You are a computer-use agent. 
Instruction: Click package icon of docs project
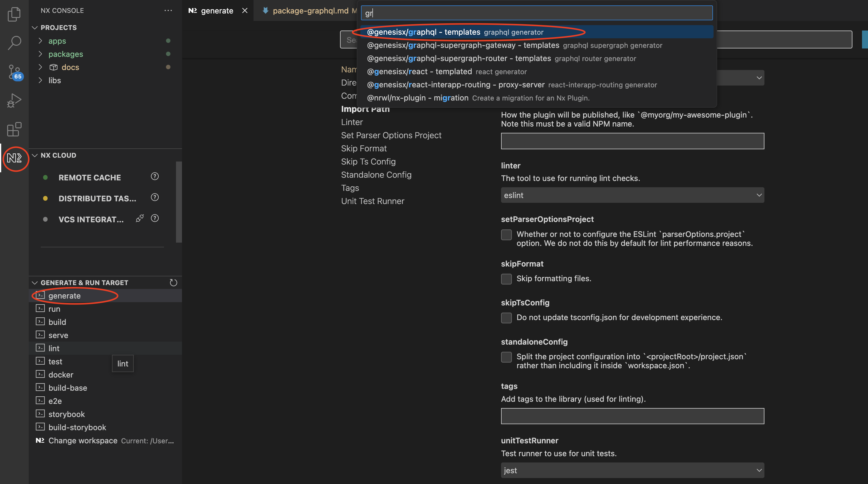54,67
